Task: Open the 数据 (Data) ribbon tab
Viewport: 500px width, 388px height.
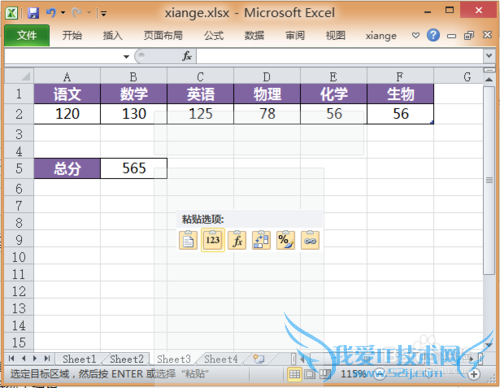Action: (x=254, y=35)
